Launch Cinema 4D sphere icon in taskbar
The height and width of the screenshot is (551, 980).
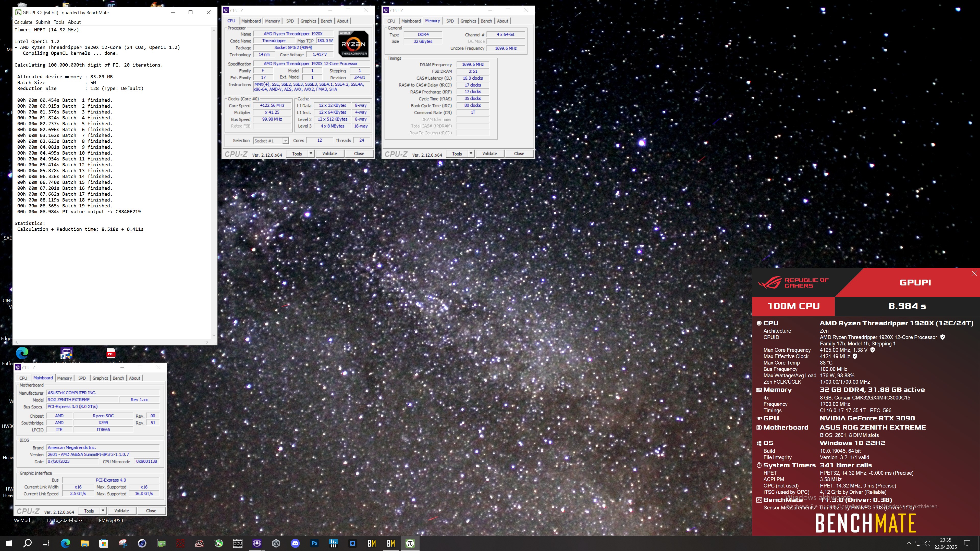pos(142,543)
